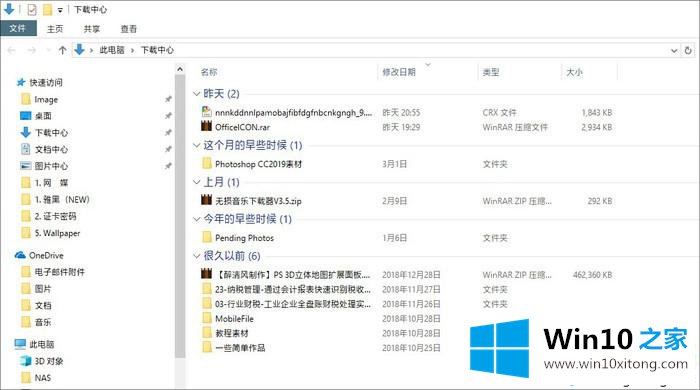Click 下载中心 in the address breadcrumb

(157, 50)
